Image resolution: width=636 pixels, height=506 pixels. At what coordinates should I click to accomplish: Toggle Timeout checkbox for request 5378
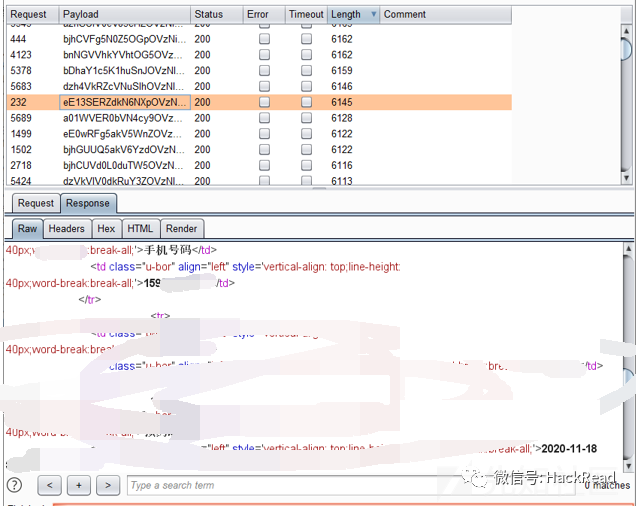306,70
